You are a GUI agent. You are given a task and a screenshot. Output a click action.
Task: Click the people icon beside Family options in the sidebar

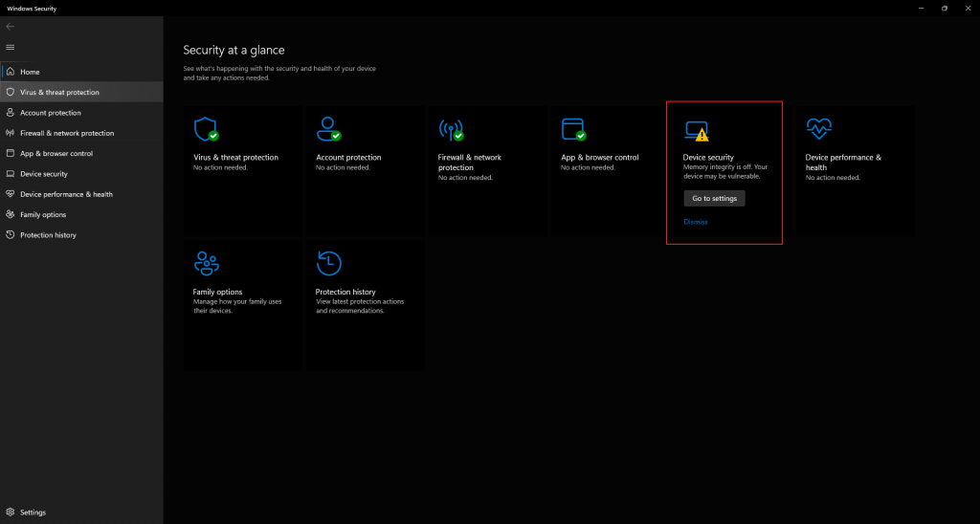pyautogui.click(x=10, y=214)
